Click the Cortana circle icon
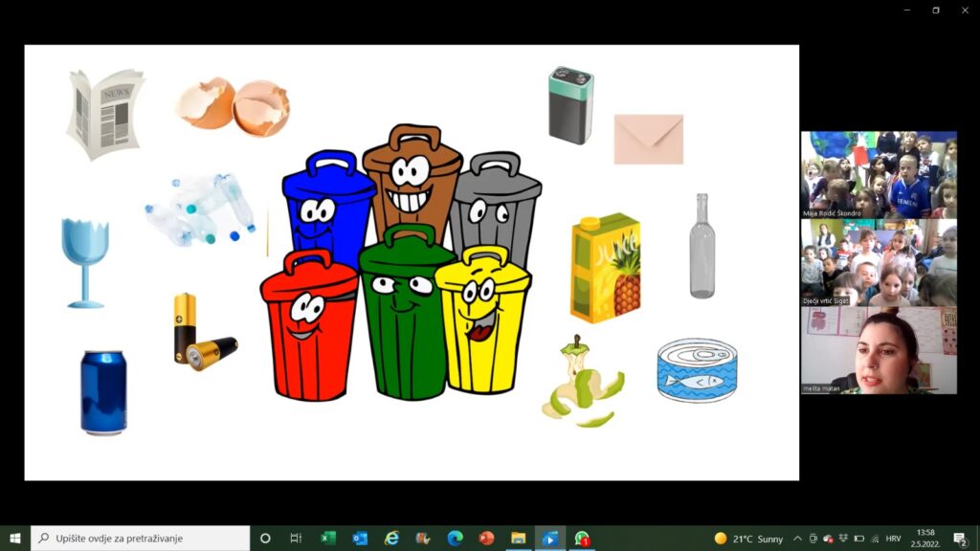980x551 pixels. coord(265,539)
